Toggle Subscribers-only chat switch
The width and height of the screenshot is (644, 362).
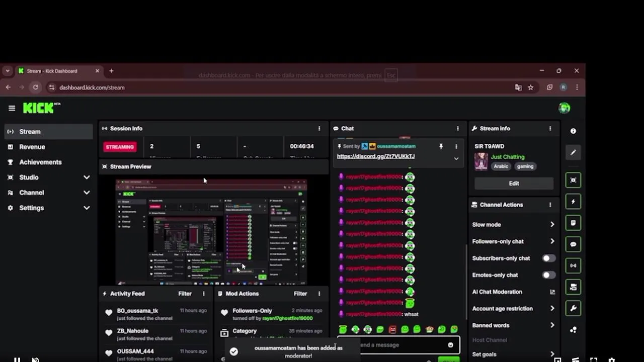(x=548, y=258)
